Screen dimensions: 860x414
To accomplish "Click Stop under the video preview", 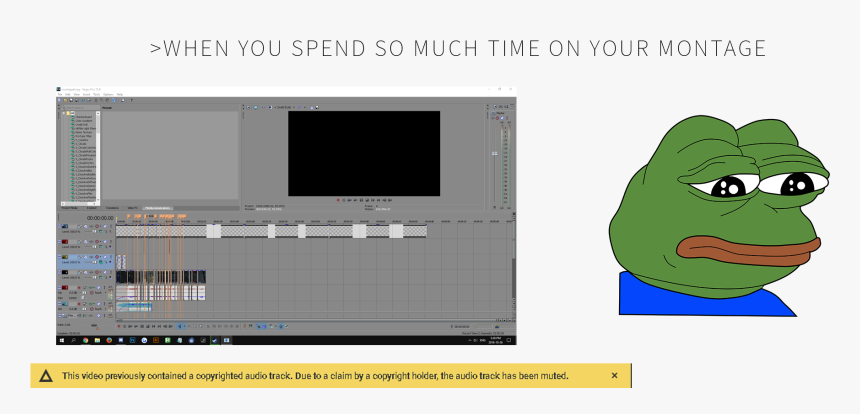I will [367, 200].
